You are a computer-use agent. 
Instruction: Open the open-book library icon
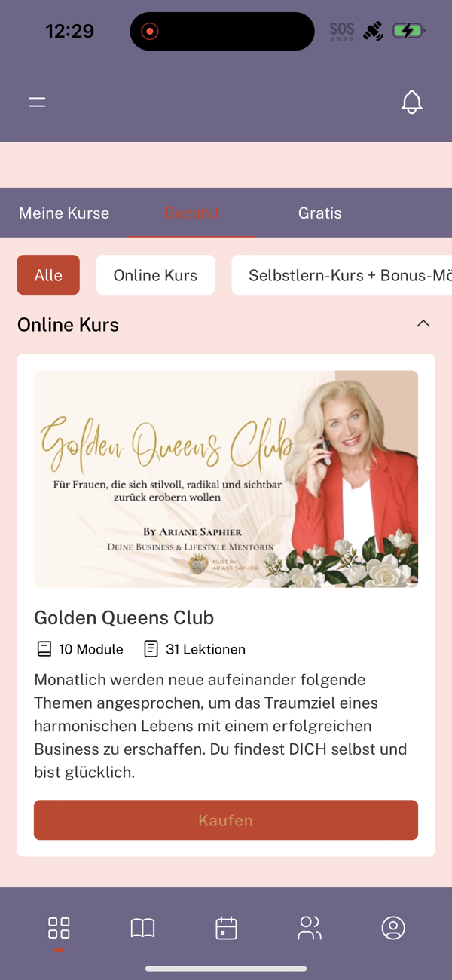click(142, 927)
